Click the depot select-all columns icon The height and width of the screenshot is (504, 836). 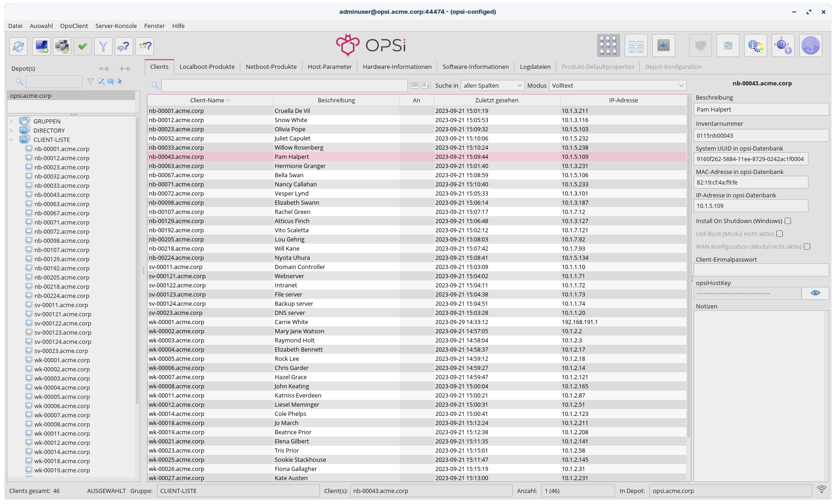point(110,82)
